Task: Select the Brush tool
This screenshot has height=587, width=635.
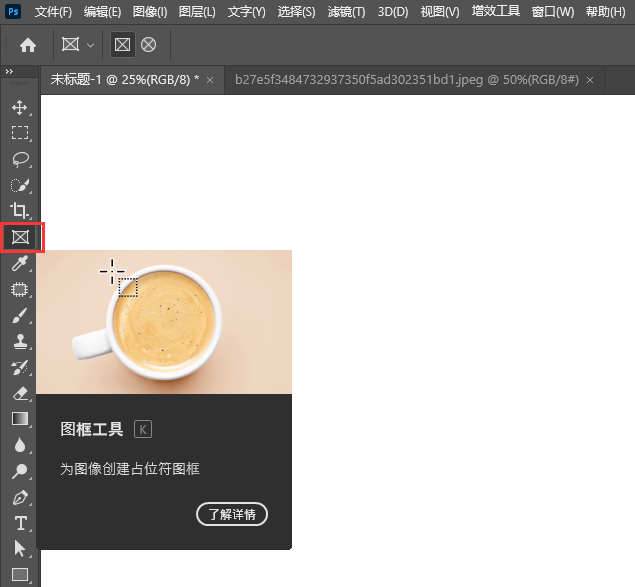Action: tap(19, 316)
